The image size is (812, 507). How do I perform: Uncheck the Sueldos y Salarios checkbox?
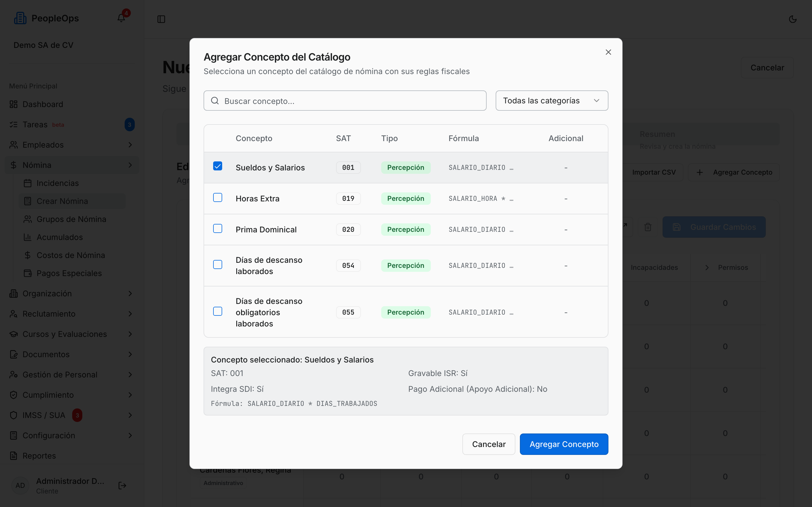pyautogui.click(x=218, y=166)
